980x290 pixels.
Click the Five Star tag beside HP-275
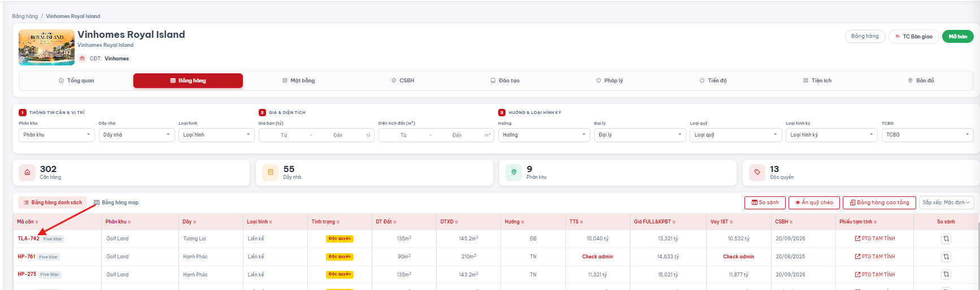pyautogui.click(x=50, y=275)
